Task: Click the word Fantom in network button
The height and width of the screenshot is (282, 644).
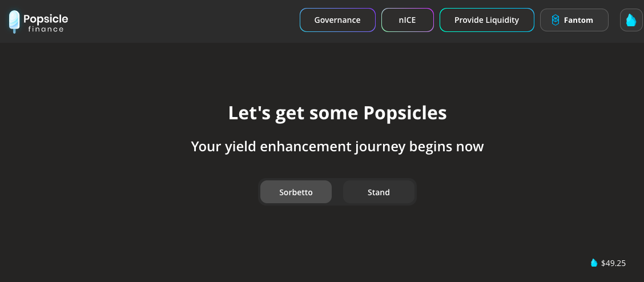Action: [x=578, y=20]
